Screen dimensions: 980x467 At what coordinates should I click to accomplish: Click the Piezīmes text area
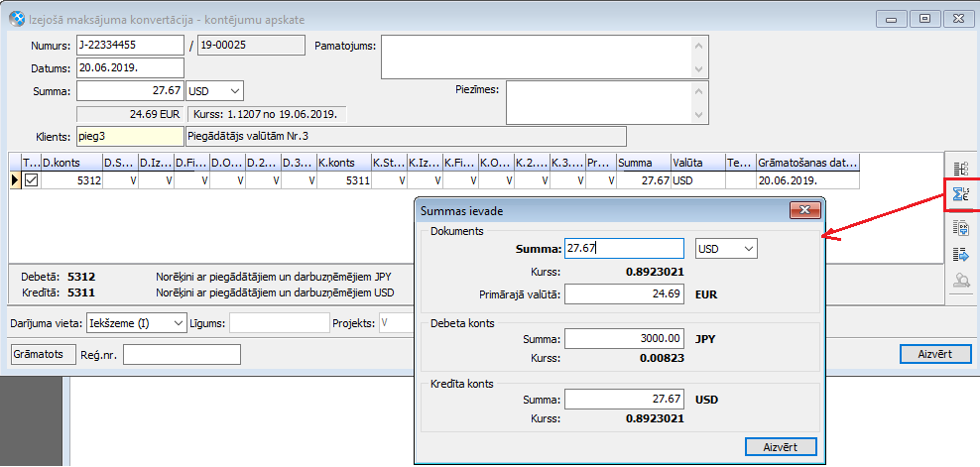point(599,102)
